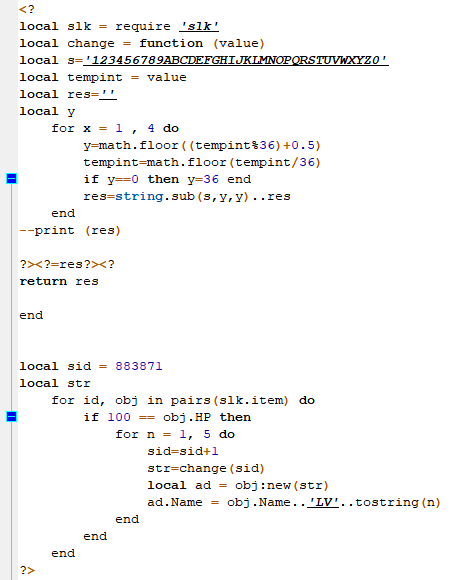The height and width of the screenshot is (580, 476).
Task: Place cursor in the long '123456789ABC...' string
Action: coord(236,60)
